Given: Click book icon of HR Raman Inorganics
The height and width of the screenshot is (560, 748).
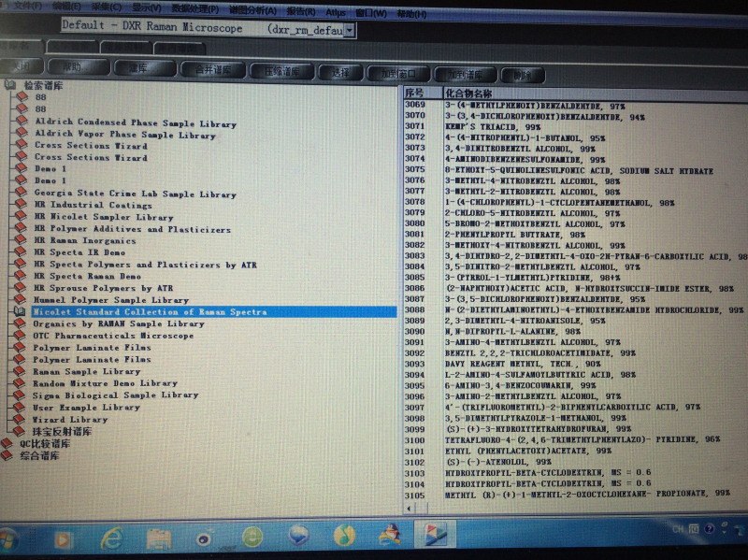Looking at the screenshot, I should [x=21, y=239].
